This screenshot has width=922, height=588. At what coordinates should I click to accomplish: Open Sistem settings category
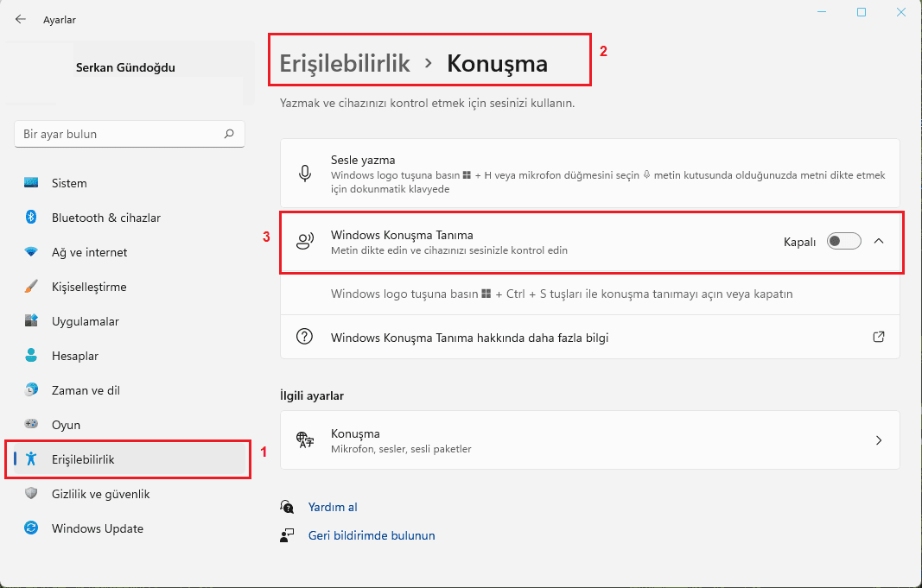[x=130, y=183]
